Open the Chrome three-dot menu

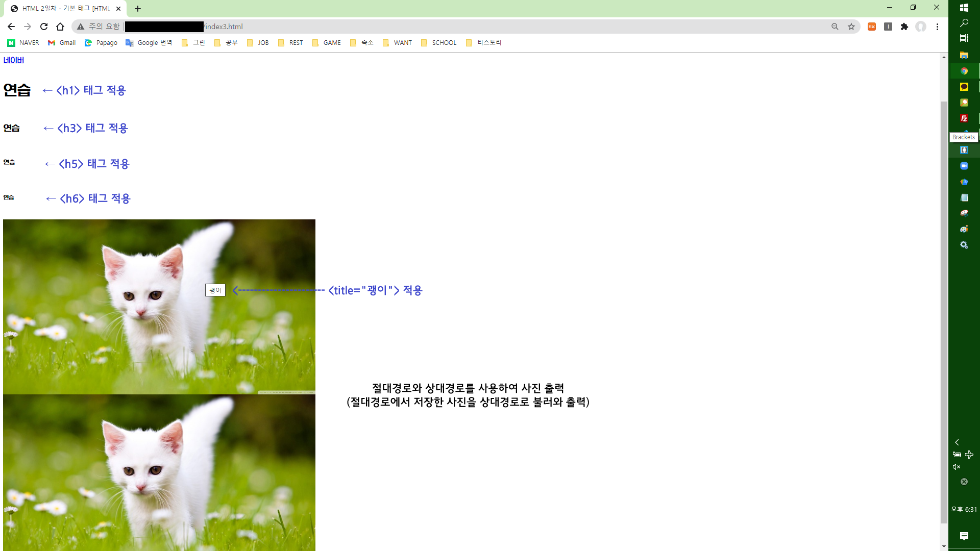point(937,27)
